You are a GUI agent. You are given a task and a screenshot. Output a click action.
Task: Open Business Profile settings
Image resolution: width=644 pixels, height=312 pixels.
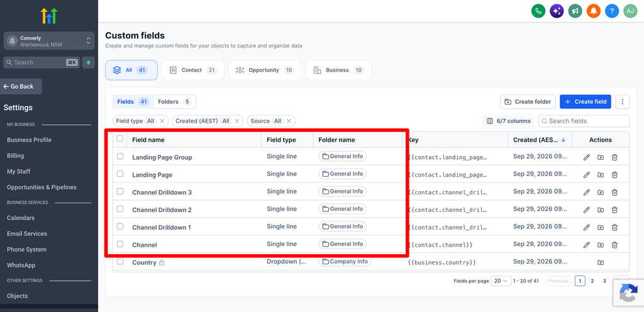[x=29, y=140]
